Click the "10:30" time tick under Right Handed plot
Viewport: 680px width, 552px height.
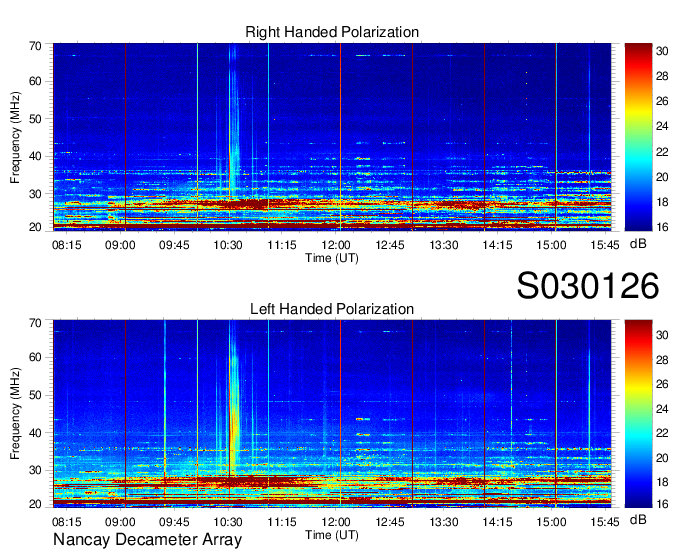[x=228, y=245]
